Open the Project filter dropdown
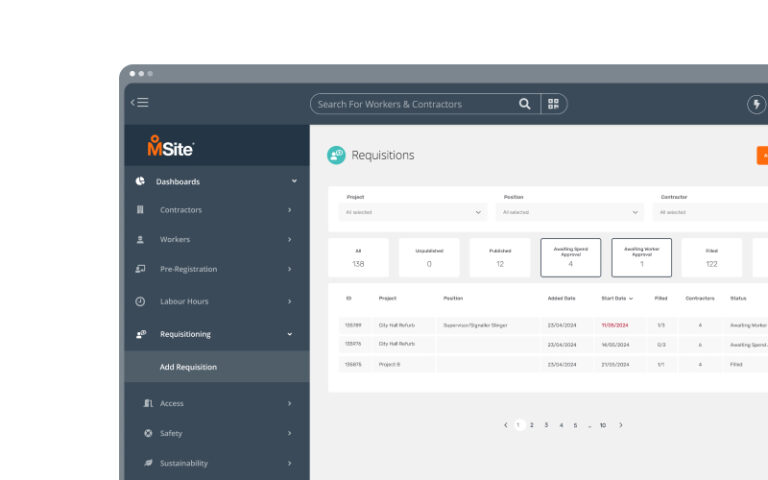 pos(413,212)
